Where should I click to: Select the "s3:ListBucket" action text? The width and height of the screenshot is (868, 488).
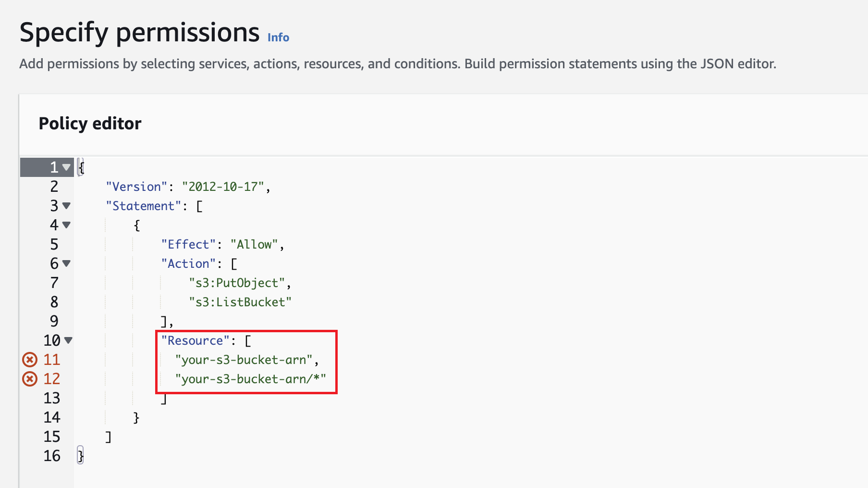coord(239,302)
